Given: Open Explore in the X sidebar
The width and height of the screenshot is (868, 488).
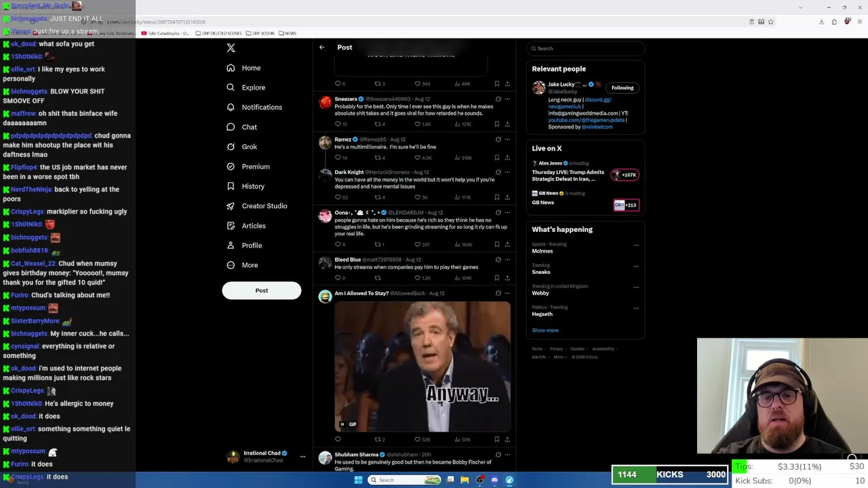Looking at the screenshot, I should click(x=246, y=87).
